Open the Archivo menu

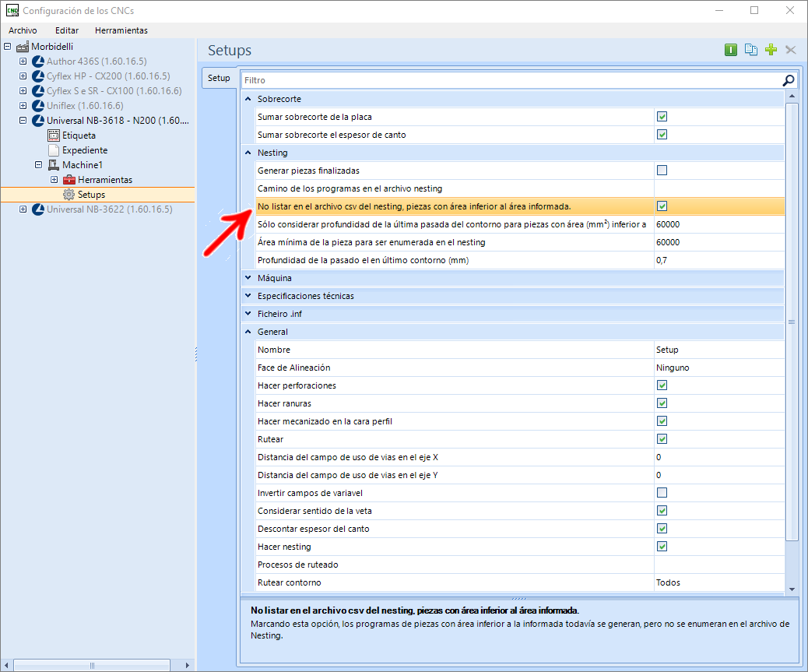click(x=23, y=30)
